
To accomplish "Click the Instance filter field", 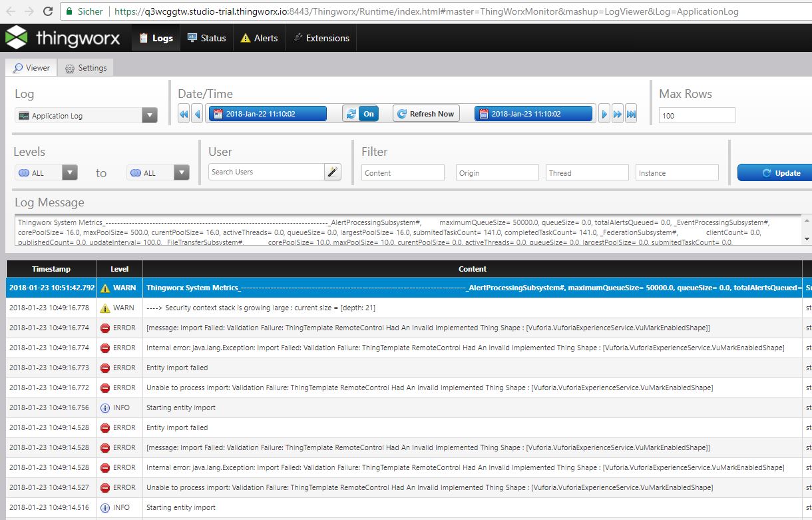I will coord(677,172).
